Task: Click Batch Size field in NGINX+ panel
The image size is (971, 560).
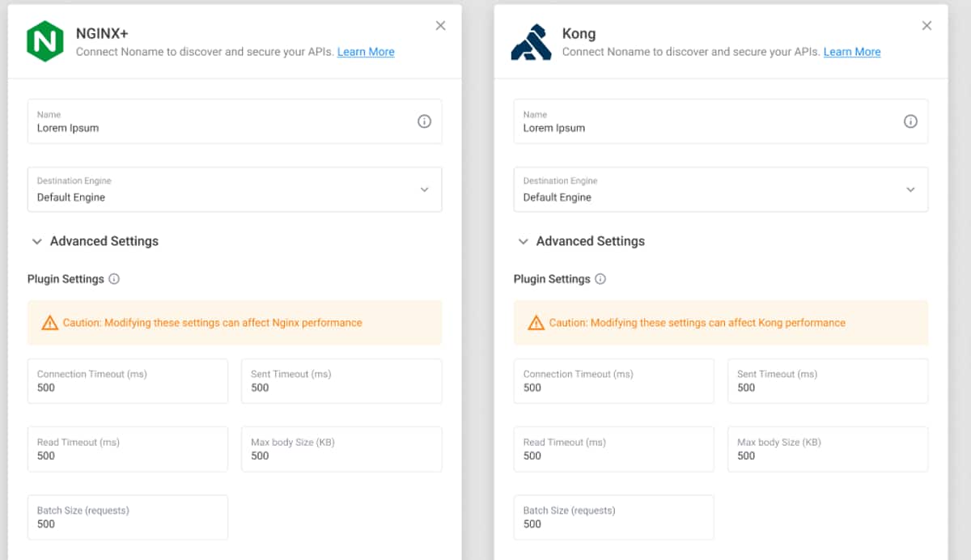Action: click(x=128, y=517)
